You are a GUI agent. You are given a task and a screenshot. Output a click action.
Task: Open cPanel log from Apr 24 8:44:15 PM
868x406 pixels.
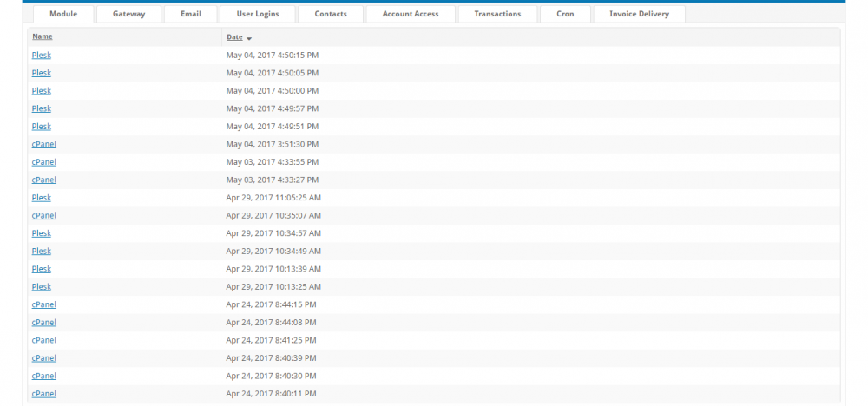click(x=43, y=304)
